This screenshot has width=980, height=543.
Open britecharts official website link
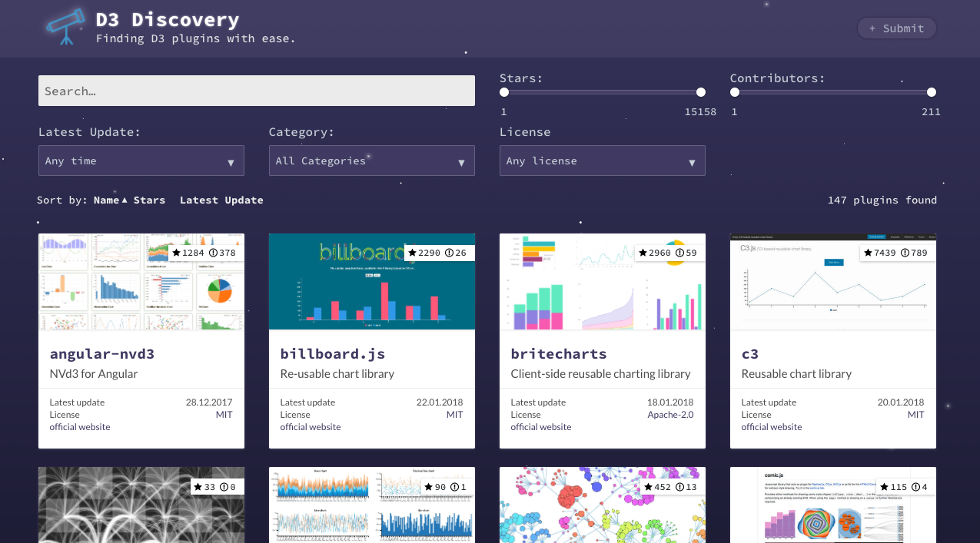[x=541, y=427]
